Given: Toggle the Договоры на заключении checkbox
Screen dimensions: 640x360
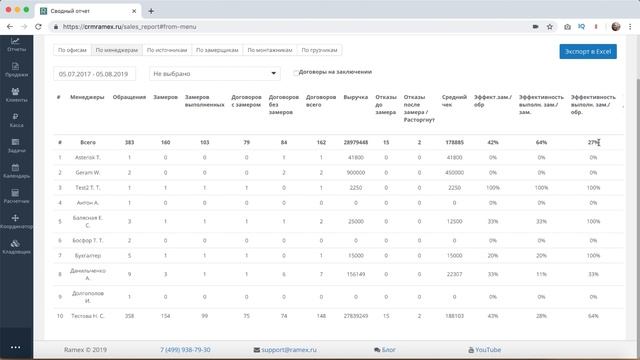Looking at the screenshot, I should (x=296, y=73).
